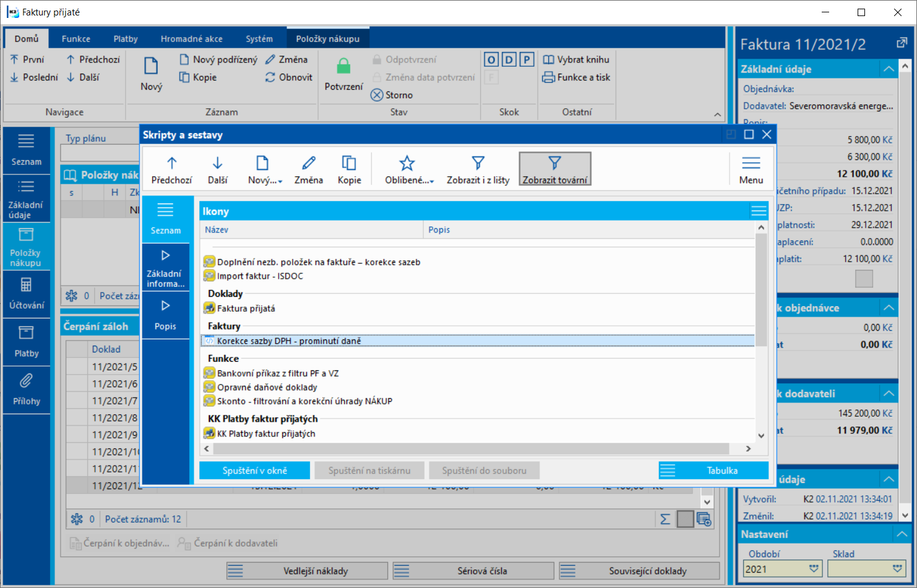
Task: Open Vedlejší náklady
Action: [x=307, y=571]
